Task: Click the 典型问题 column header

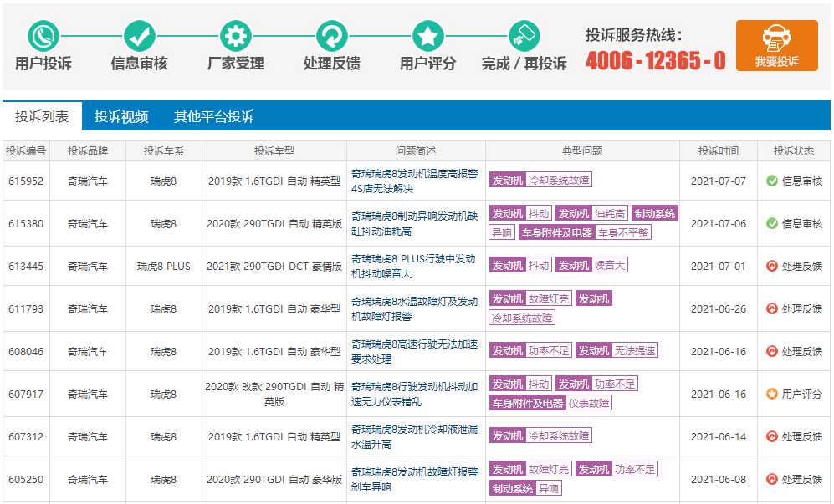Action: [x=582, y=151]
